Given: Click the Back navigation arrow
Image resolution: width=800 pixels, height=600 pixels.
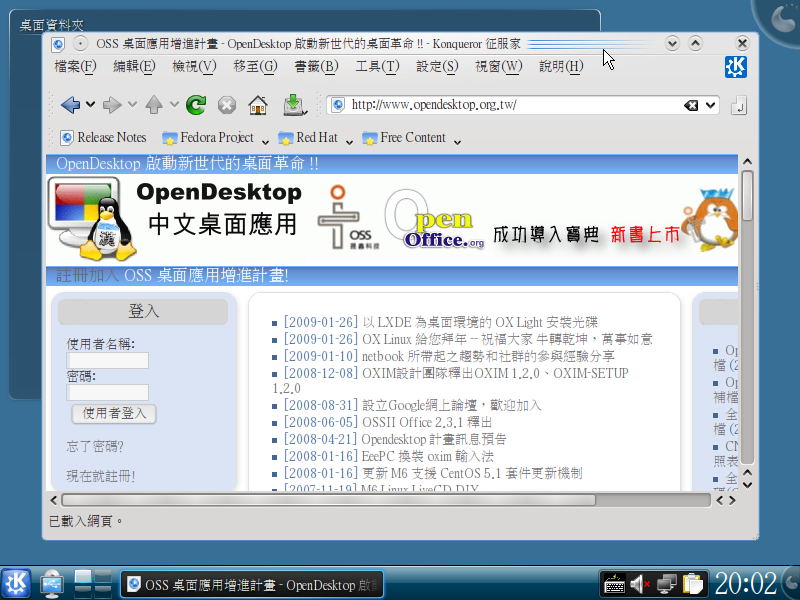Looking at the screenshot, I should pyautogui.click(x=69, y=105).
